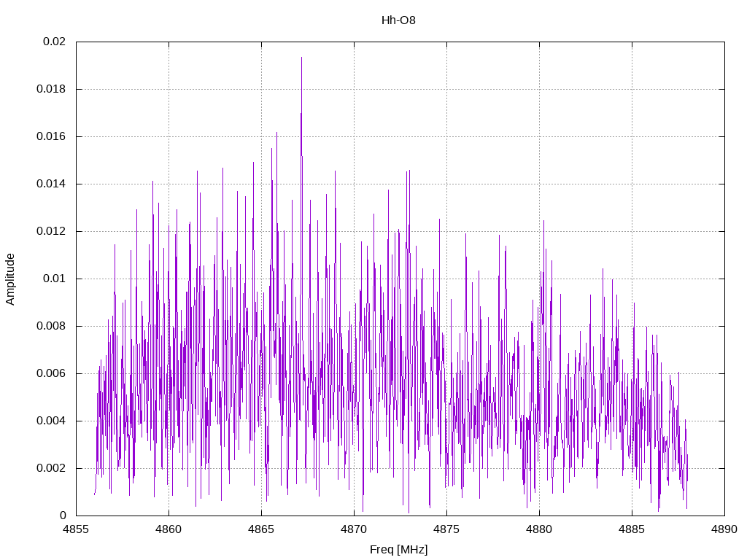Click the 0 y-axis tick label
Viewport: 747px width, 560px height.
pyautogui.click(x=63, y=516)
